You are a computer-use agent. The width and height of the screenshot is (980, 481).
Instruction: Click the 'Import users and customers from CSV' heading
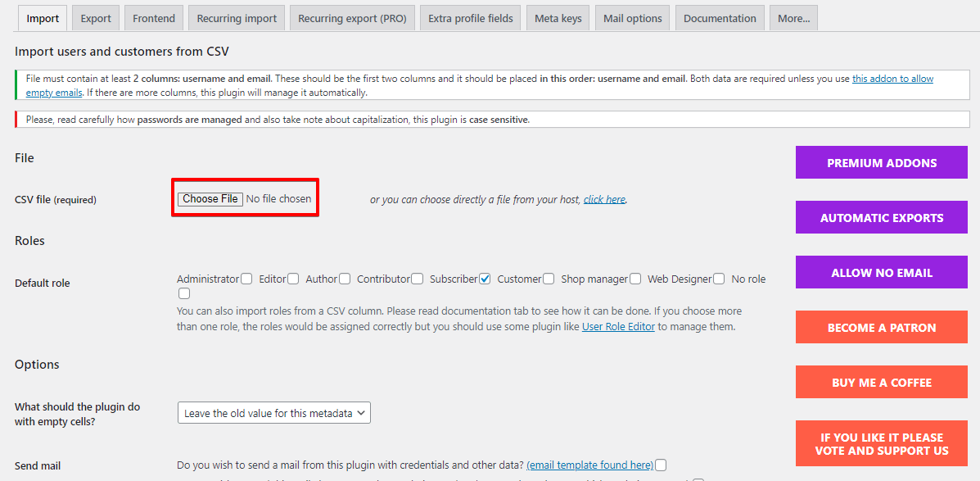click(122, 52)
